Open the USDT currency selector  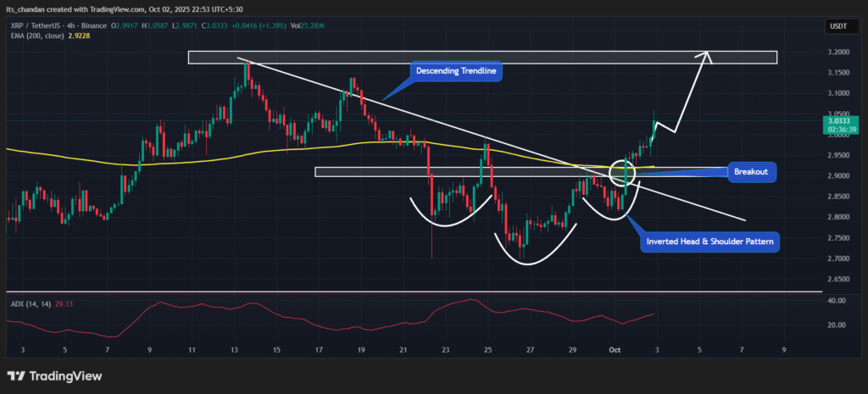[838, 27]
